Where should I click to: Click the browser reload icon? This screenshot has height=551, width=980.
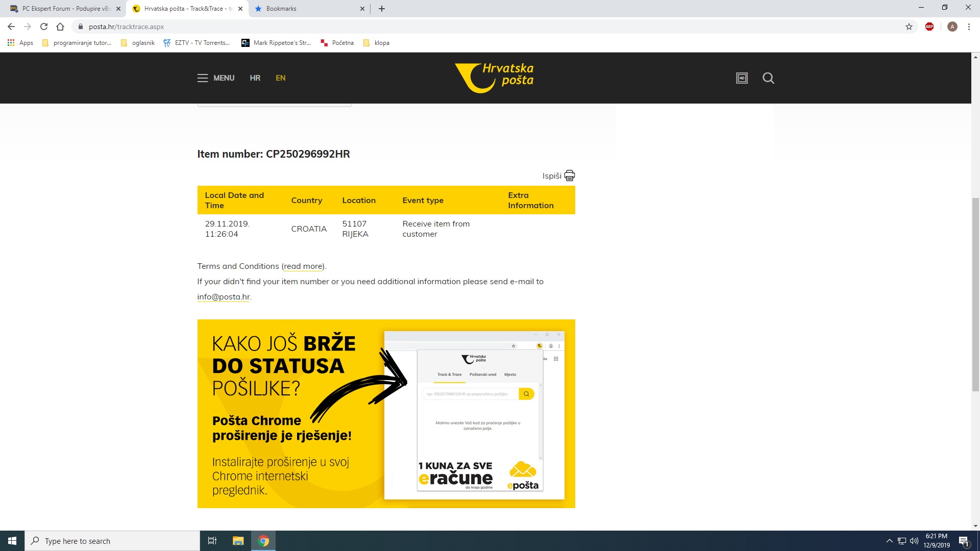44,27
